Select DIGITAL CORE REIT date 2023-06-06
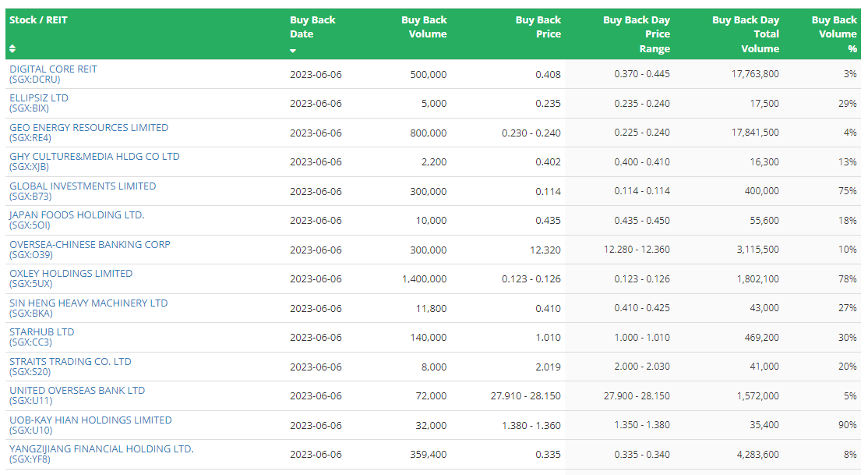The height and width of the screenshot is (475, 868). pos(316,74)
